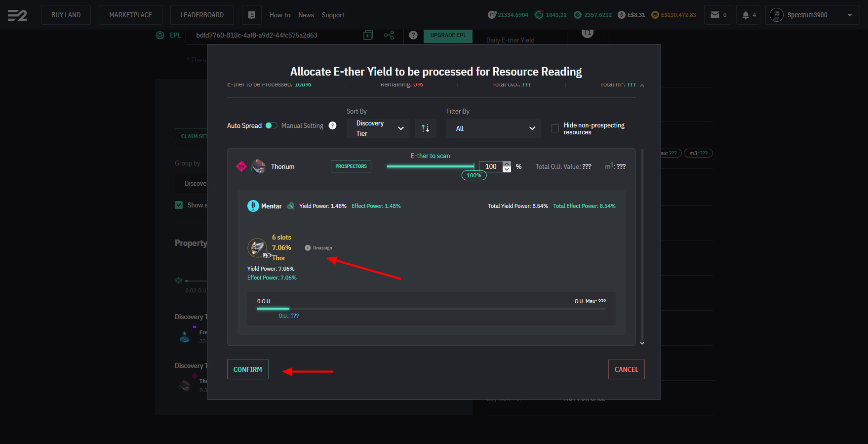Open the Spectrum3900 account menu
Viewport: 868px width, 444px height.
point(812,15)
